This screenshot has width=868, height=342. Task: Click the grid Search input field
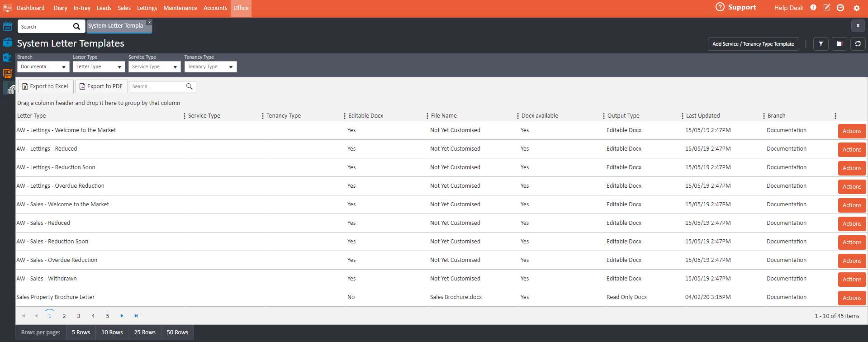(158, 86)
